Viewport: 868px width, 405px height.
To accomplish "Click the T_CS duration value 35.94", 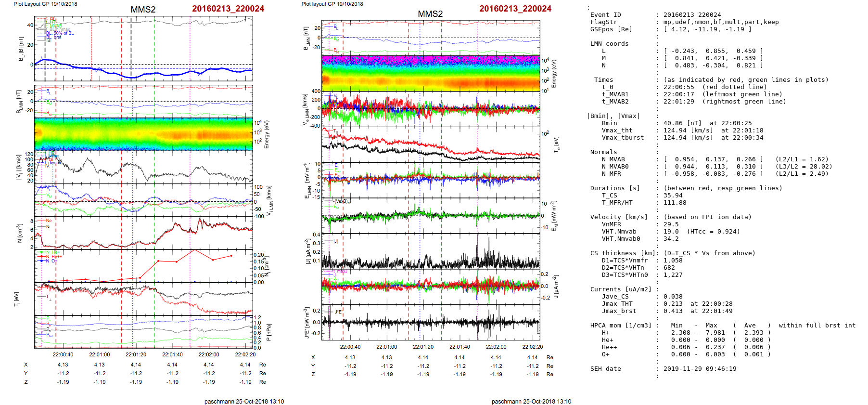I will pyautogui.click(x=673, y=196).
